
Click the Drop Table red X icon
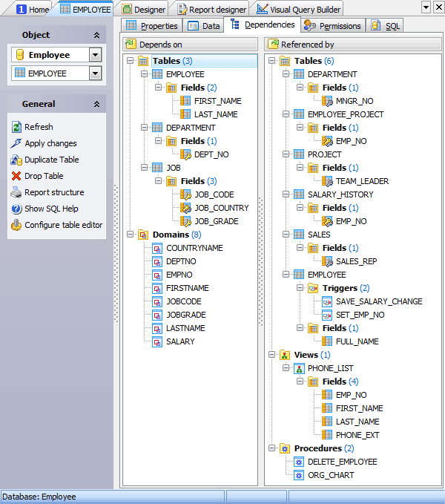click(16, 176)
